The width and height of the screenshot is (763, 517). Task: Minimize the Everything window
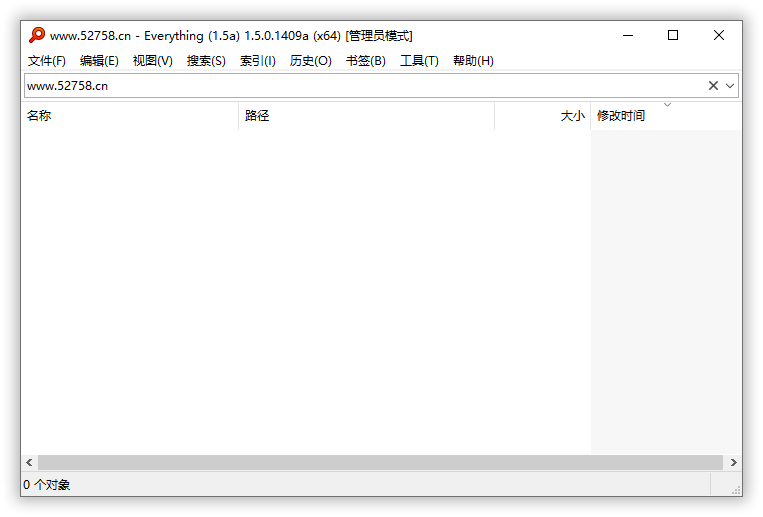628,35
